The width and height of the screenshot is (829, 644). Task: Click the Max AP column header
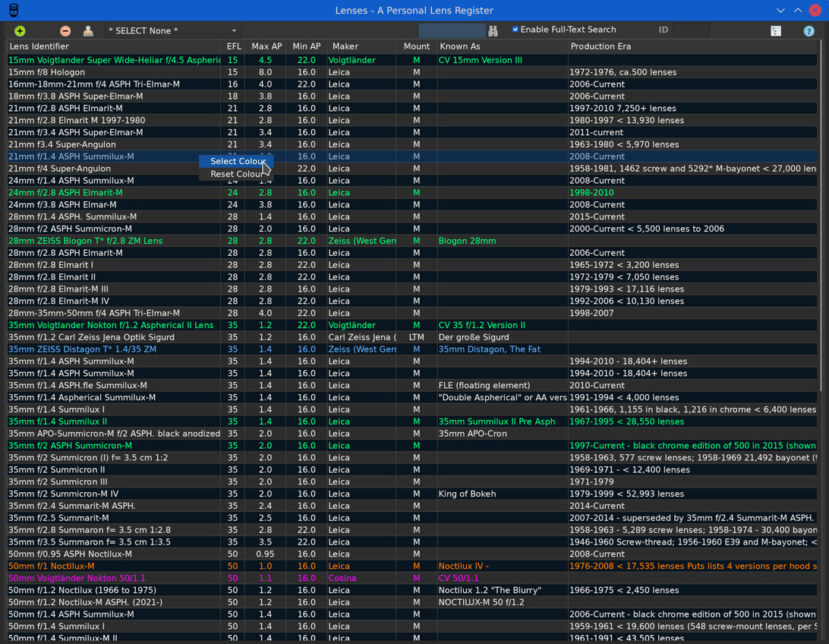pos(266,46)
